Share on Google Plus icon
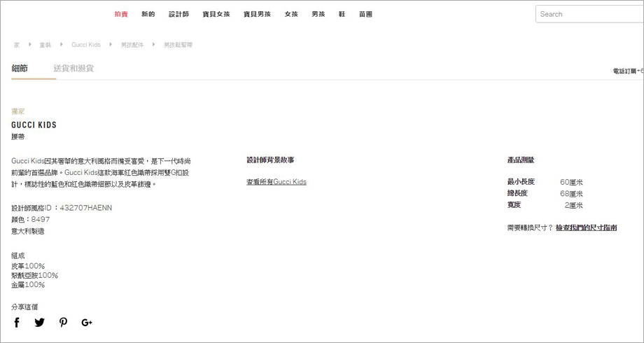The image size is (644, 343). tap(87, 323)
